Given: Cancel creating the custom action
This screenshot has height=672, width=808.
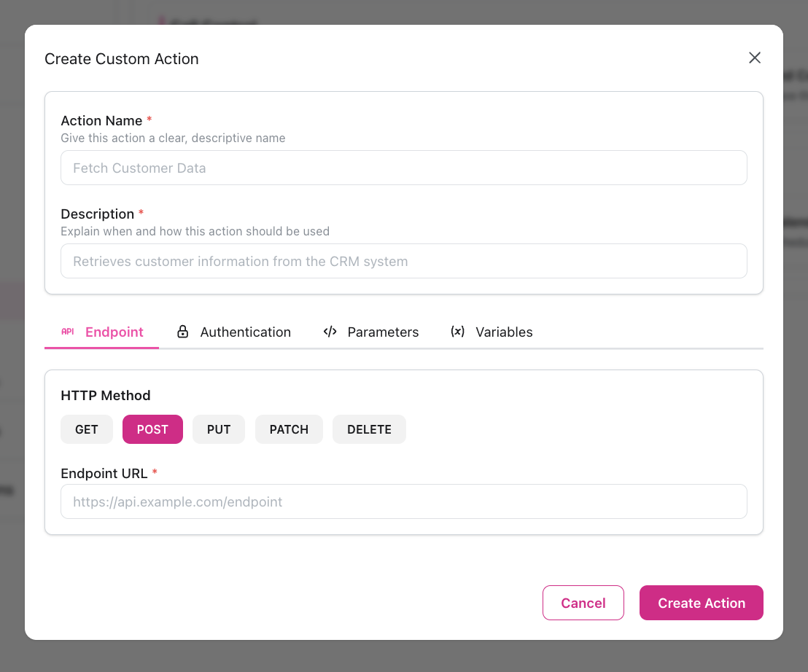Looking at the screenshot, I should [x=583, y=603].
